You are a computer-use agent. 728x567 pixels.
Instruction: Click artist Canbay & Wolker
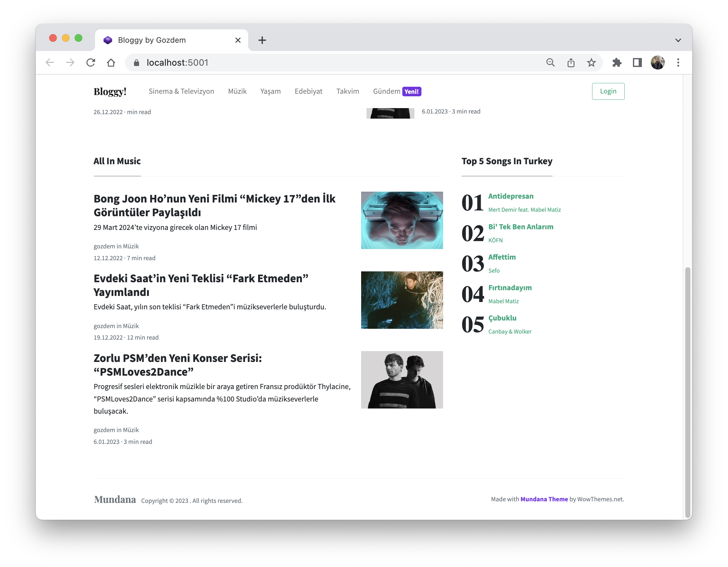coord(509,332)
